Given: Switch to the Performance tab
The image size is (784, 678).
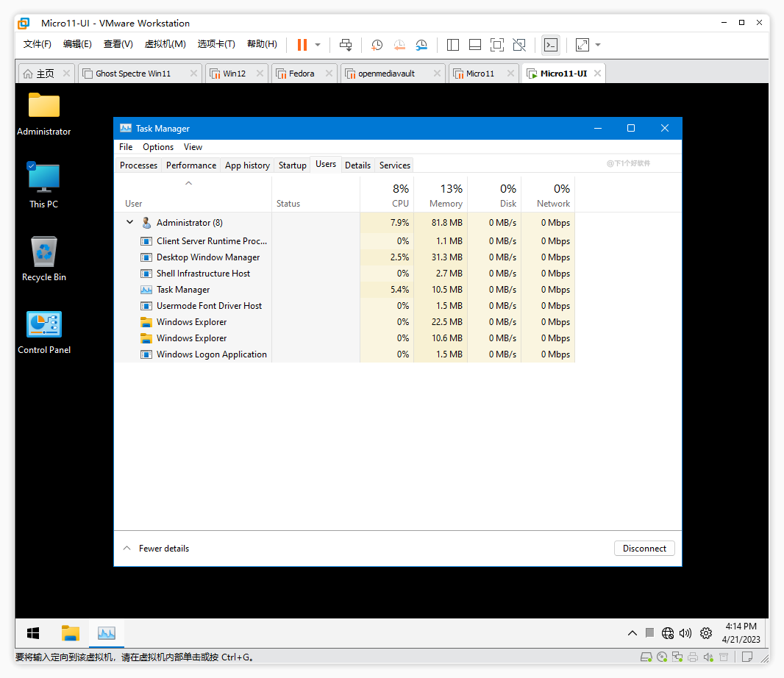Looking at the screenshot, I should click(191, 165).
